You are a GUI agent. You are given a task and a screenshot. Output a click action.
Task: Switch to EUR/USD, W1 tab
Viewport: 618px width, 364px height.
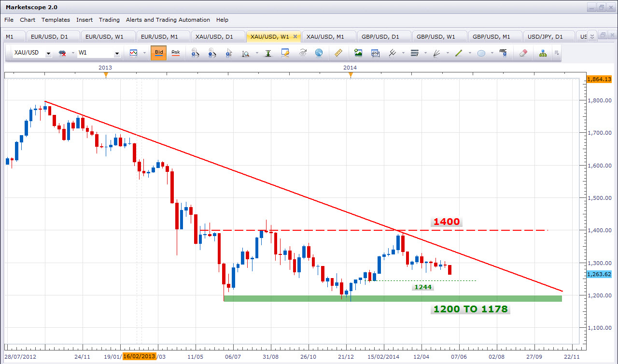pos(108,37)
